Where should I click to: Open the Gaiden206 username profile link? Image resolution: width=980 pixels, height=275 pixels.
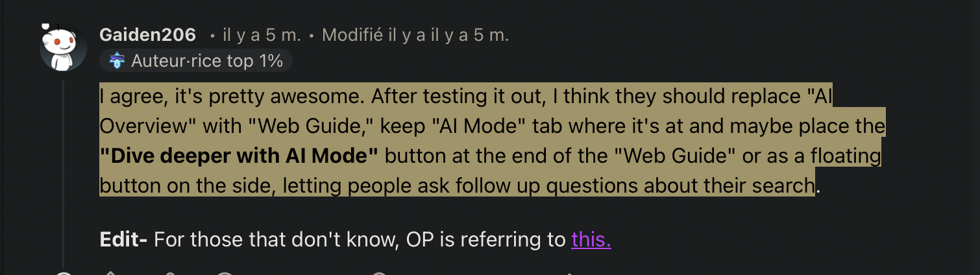(147, 35)
